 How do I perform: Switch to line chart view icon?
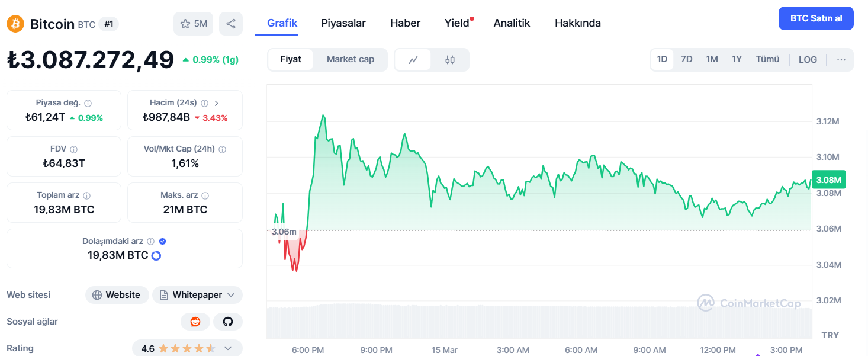[x=413, y=59]
